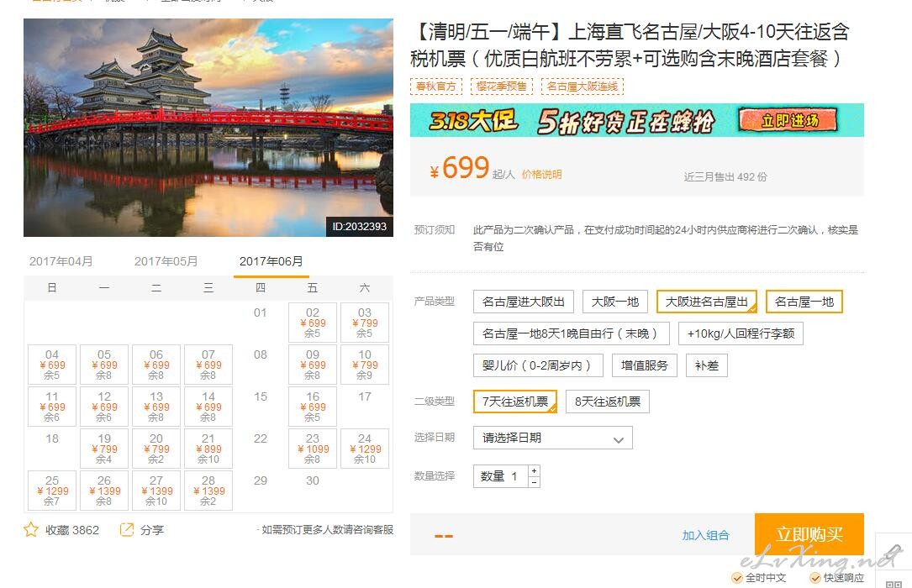The width and height of the screenshot is (912, 588).
Task: Choose 7天往返机票 secondary type
Action: (515, 402)
